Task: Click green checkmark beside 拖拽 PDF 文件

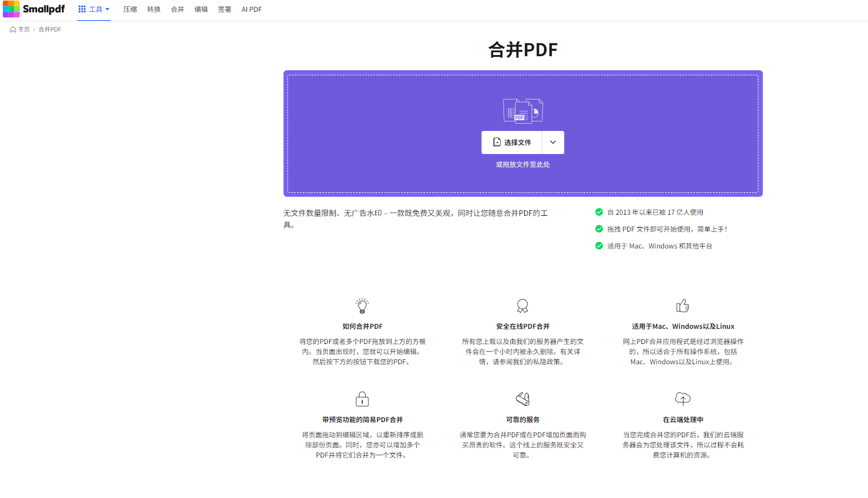Action: [599, 229]
